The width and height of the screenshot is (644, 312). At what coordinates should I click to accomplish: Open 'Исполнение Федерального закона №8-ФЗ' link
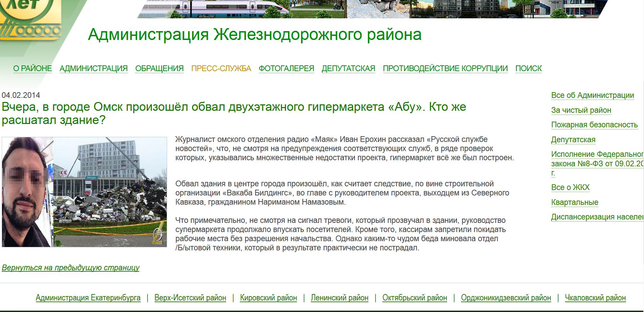point(598,164)
